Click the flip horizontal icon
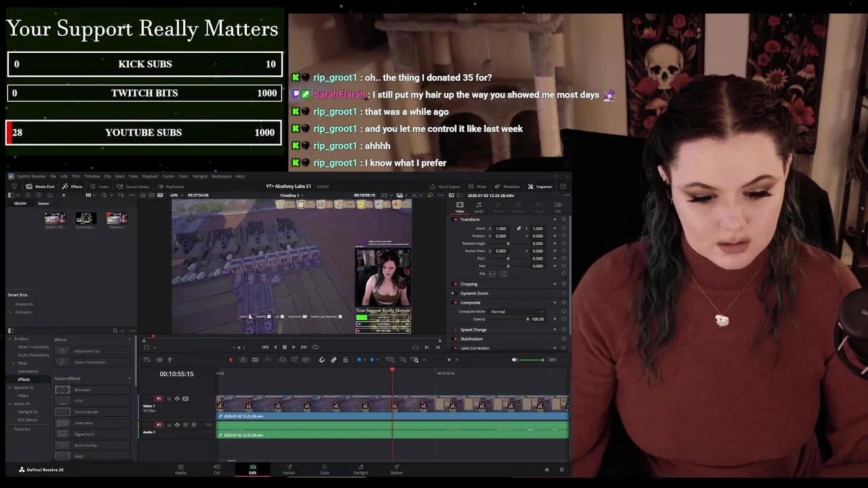The image size is (868, 488). [x=492, y=274]
